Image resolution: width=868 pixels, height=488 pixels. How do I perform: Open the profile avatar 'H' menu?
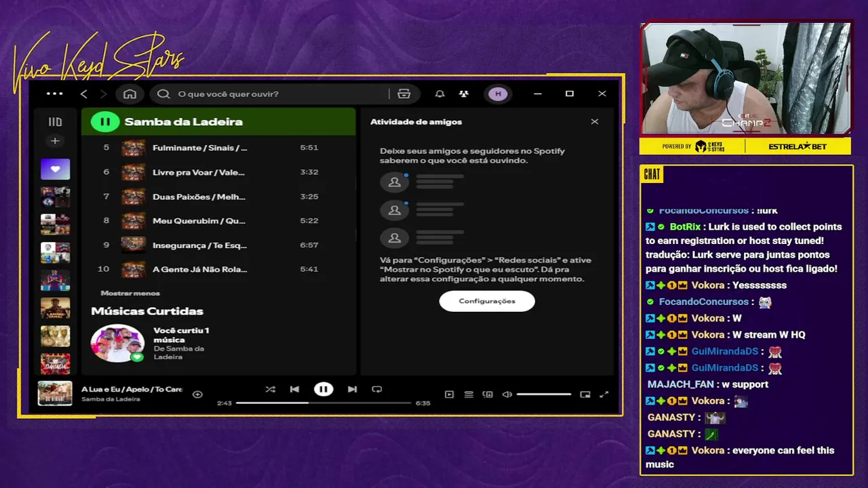point(498,94)
